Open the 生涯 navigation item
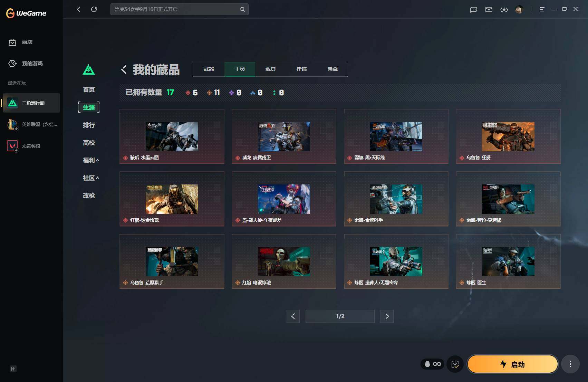The width and height of the screenshot is (588, 382). (x=89, y=107)
